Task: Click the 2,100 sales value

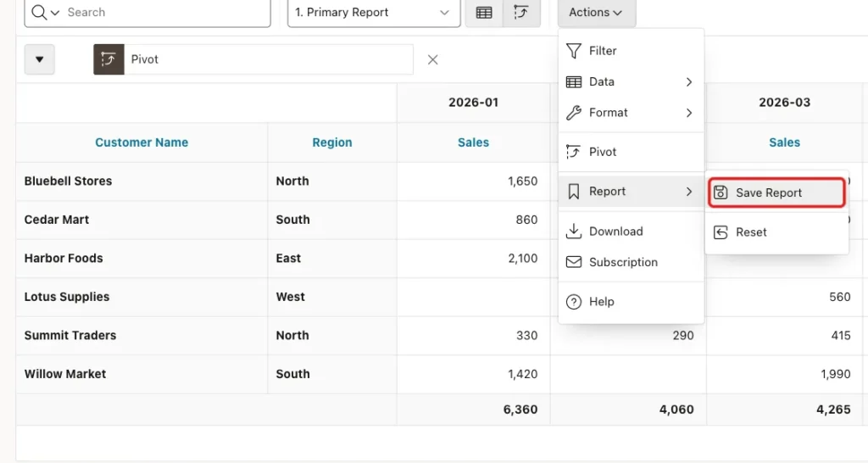Action: coord(522,258)
